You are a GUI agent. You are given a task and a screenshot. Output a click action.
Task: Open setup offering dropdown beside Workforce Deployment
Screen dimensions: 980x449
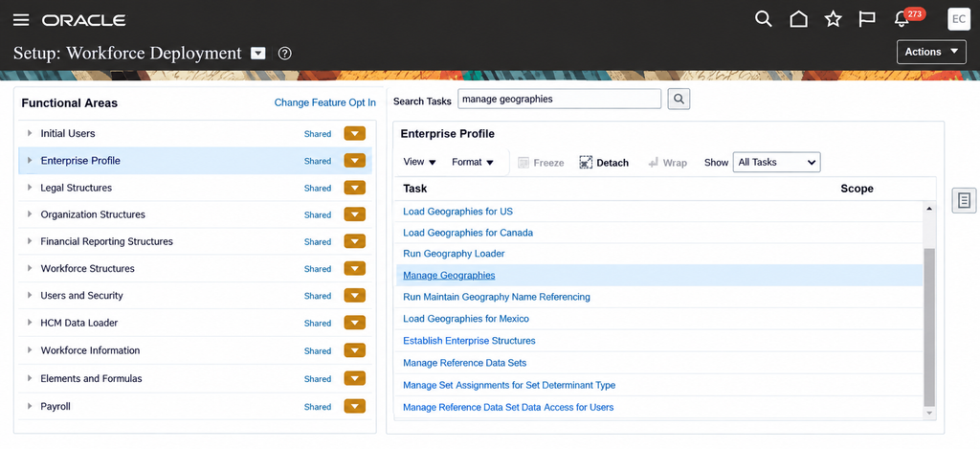click(258, 54)
